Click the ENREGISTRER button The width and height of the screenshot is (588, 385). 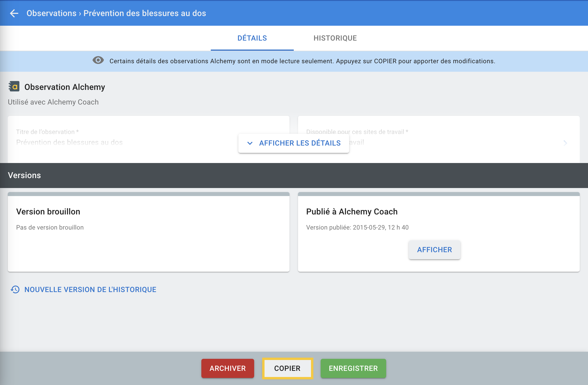353,368
